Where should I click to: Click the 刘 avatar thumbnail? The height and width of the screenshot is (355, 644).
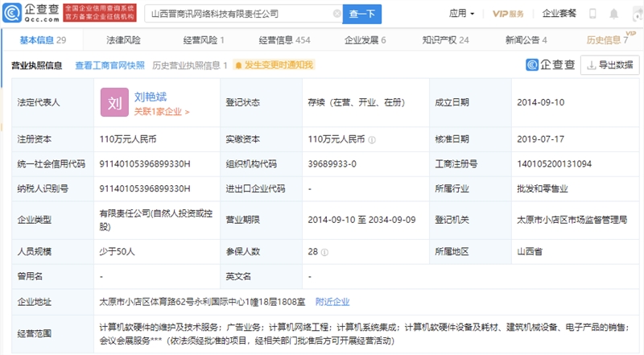point(114,102)
